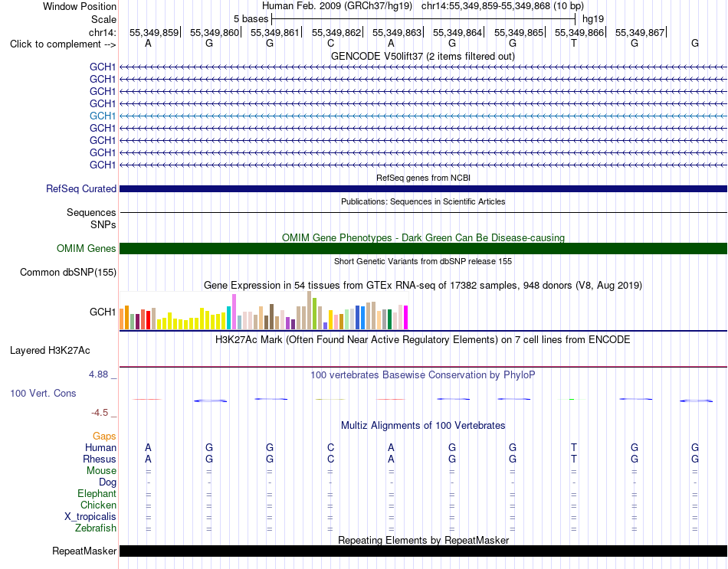Screen dimensions: 728x569
Task: Click 'Multiz Alignments of 100 Vertebrates' title
Action: [x=423, y=426]
